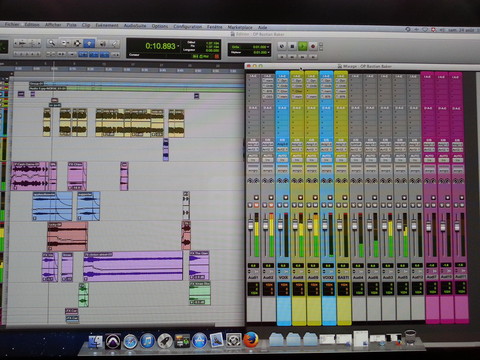
Task: Select the Trim tool
Action: tap(64, 43)
